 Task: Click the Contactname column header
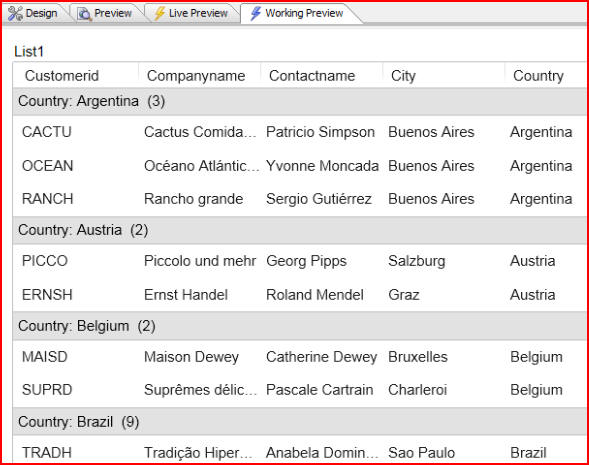pos(322,75)
